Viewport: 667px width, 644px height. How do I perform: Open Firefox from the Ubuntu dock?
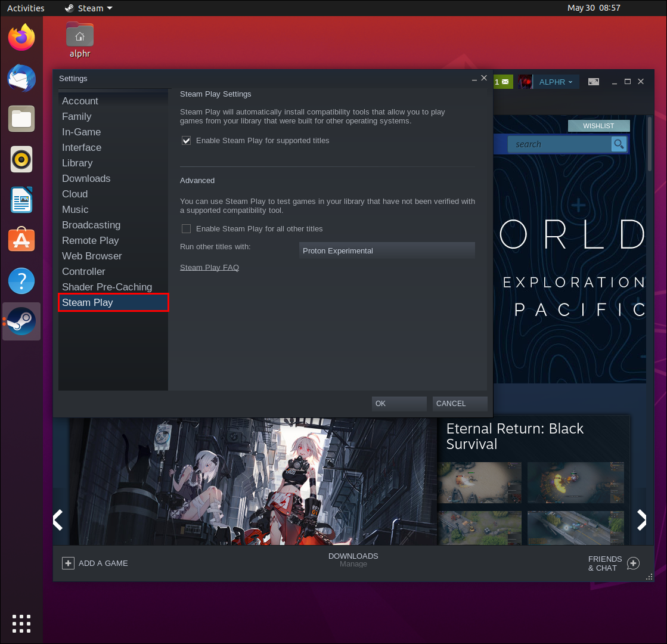21,38
